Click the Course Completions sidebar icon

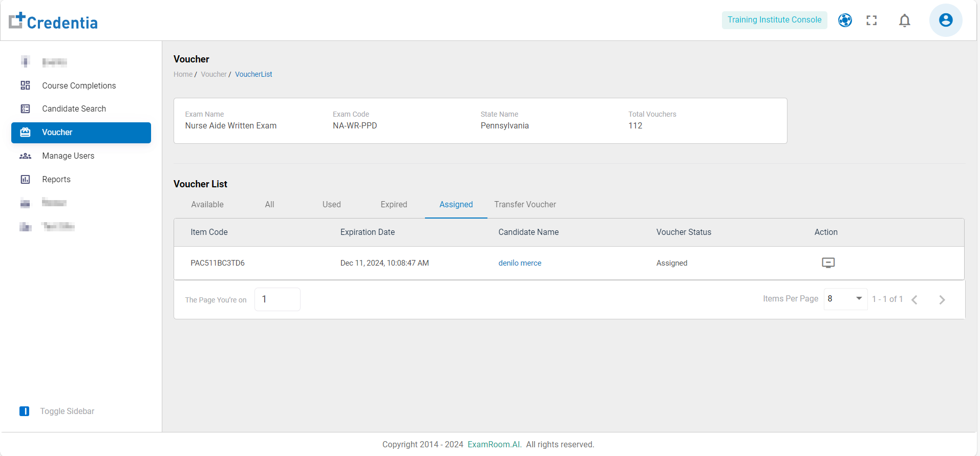[25, 85]
